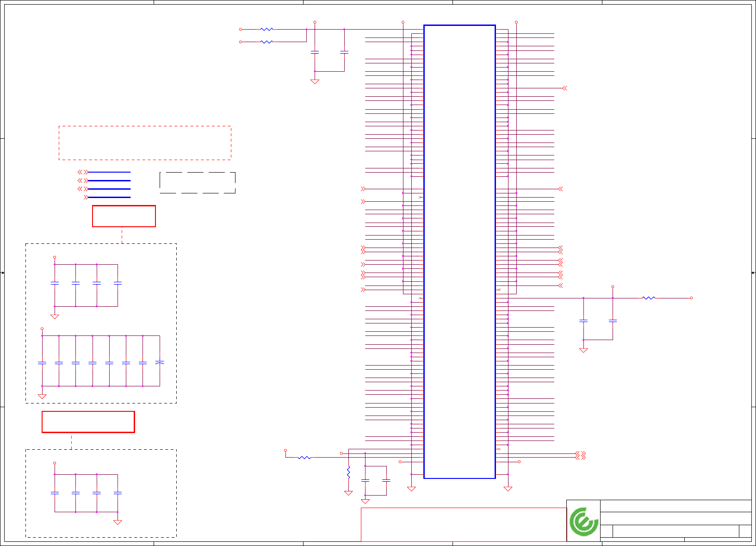Select the resistor right of the IC
756x546 pixels.
[x=649, y=298]
